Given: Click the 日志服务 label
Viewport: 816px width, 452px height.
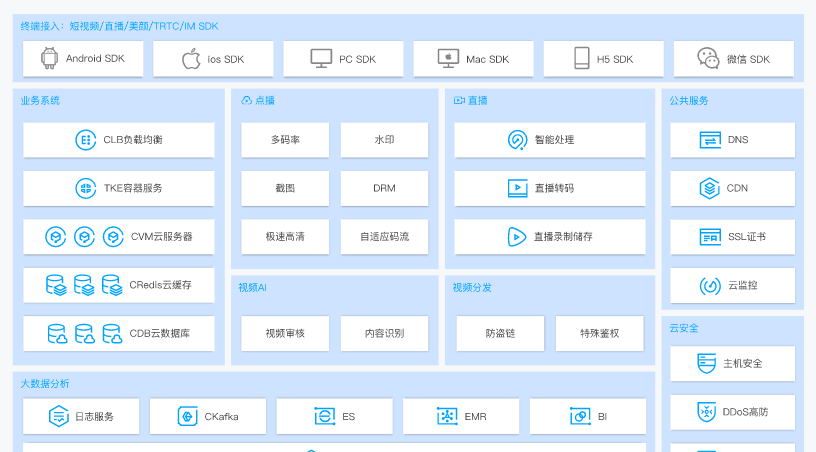Looking at the screenshot, I should (x=94, y=417).
